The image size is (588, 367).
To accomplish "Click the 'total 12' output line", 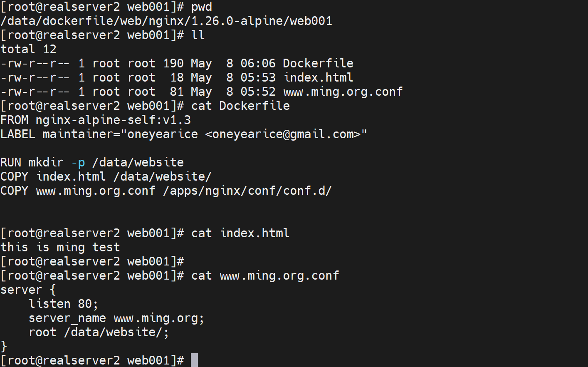I will click(28, 50).
